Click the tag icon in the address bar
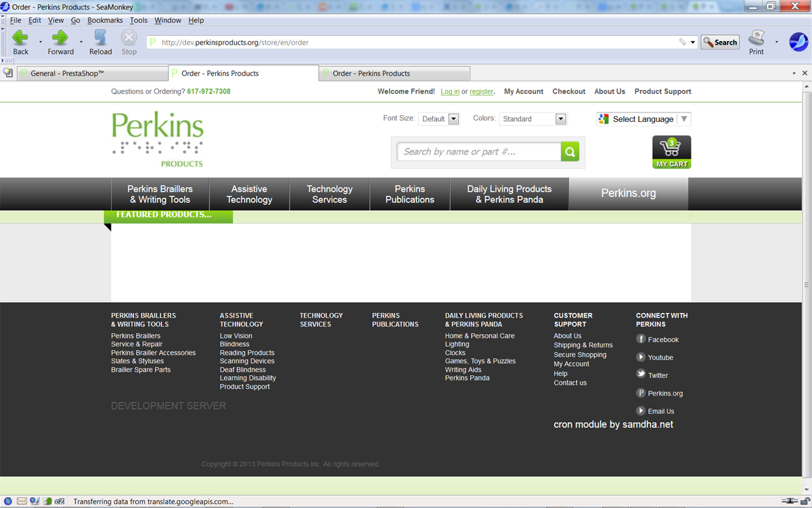The height and width of the screenshot is (508, 812). [x=683, y=42]
